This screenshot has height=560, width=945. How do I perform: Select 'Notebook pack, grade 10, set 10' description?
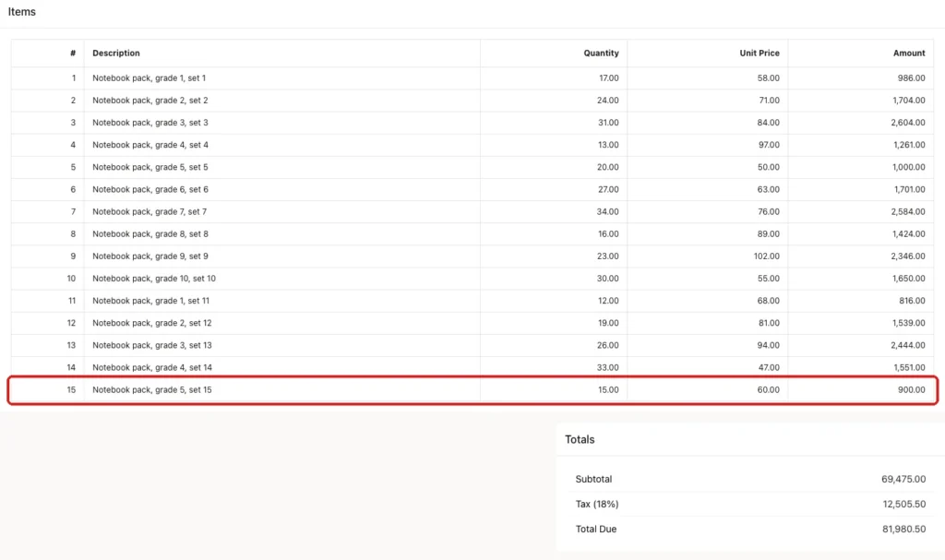(154, 279)
